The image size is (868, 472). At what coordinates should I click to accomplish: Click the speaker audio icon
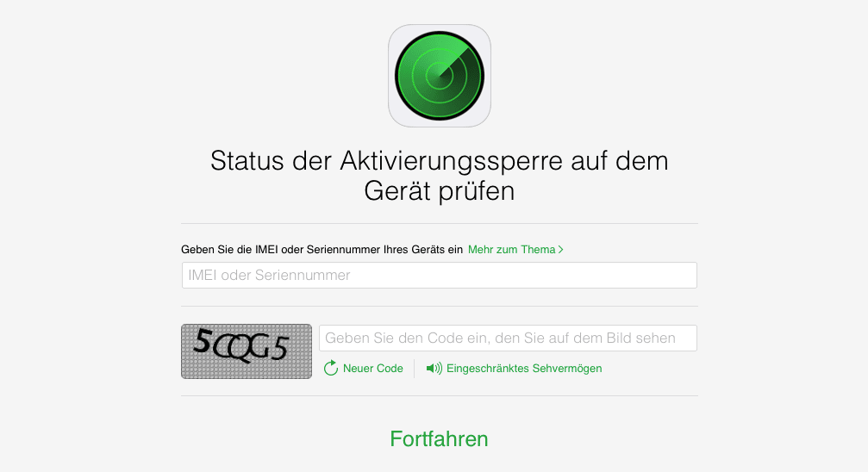tap(434, 368)
